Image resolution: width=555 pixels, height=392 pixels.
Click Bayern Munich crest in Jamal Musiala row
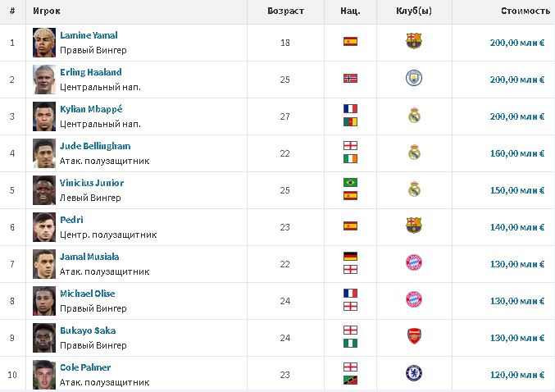[x=413, y=263]
